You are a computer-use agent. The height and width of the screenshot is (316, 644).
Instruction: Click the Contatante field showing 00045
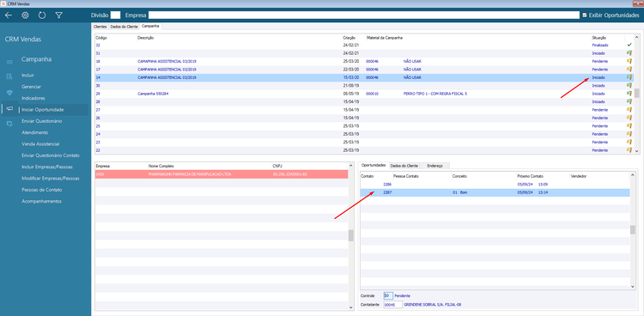point(392,305)
